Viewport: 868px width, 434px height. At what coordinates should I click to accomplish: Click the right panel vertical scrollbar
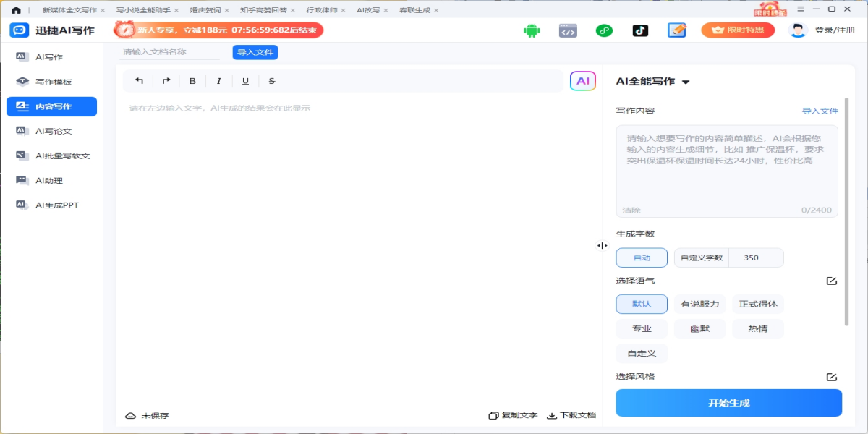pos(846,217)
